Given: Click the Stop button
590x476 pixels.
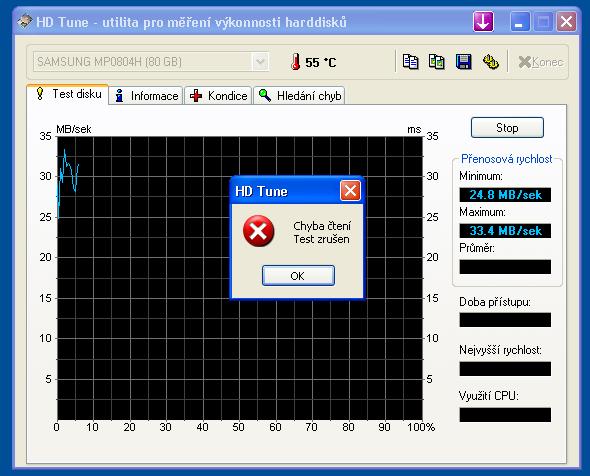Looking at the screenshot, I should [507, 128].
